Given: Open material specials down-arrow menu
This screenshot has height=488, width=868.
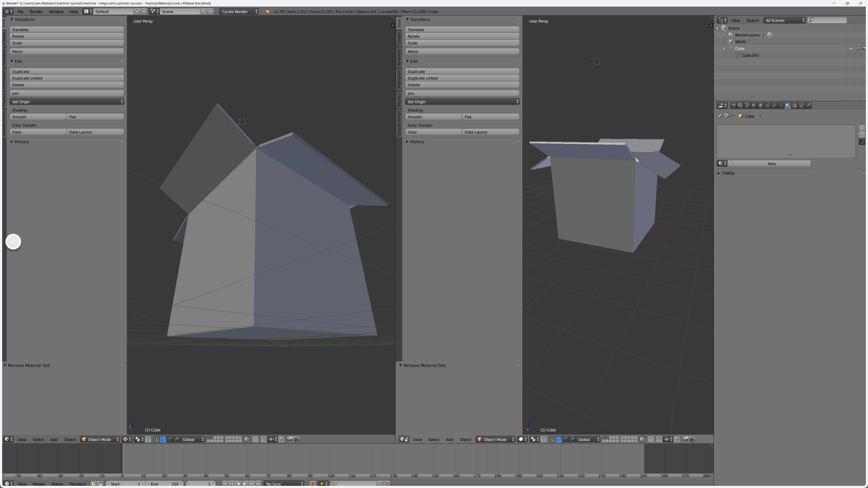Looking at the screenshot, I should 861,142.
